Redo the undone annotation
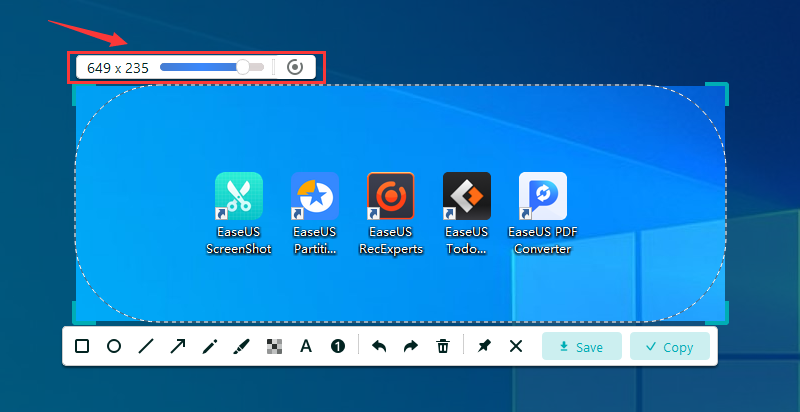This screenshot has width=800, height=412. (411, 347)
